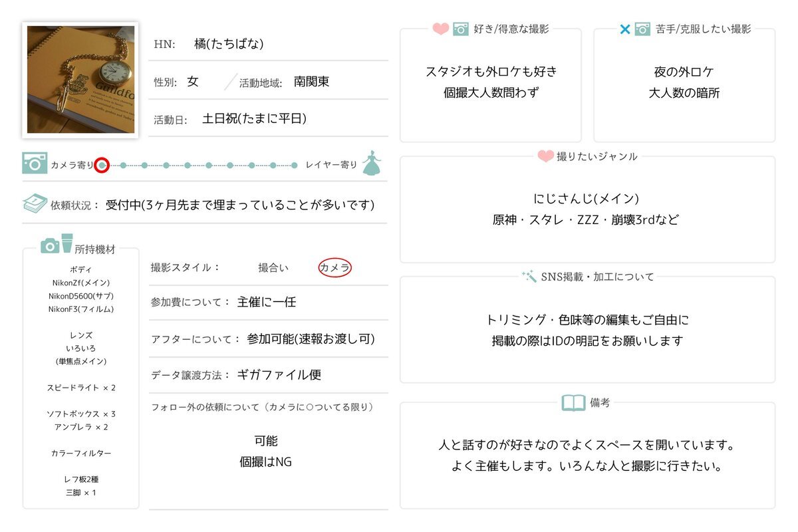Click the アンブレラ × 2 entry
Screen dimensions: 798x532
pyautogui.click(x=81, y=427)
